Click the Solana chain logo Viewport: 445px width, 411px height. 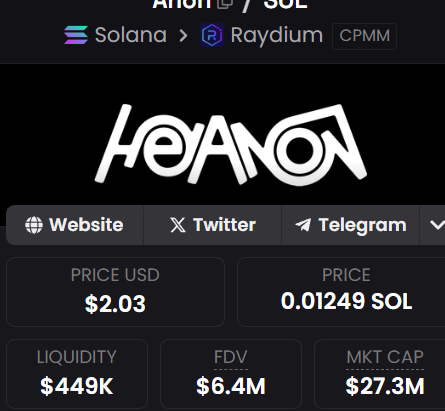[76, 35]
